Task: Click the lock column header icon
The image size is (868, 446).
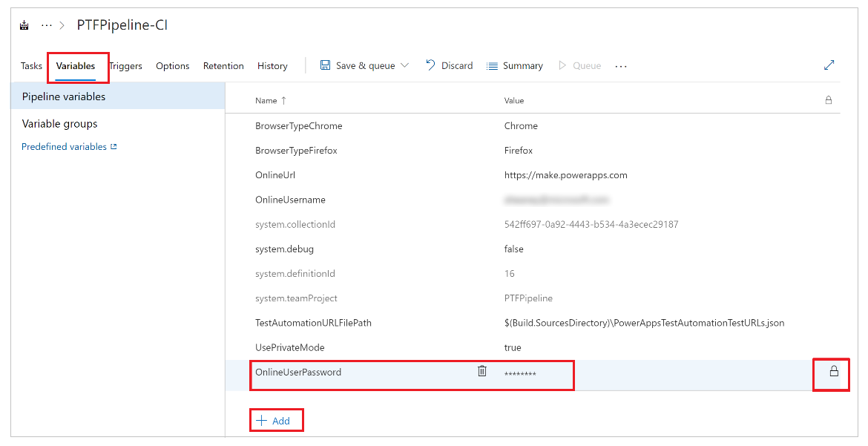Action: tap(829, 100)
